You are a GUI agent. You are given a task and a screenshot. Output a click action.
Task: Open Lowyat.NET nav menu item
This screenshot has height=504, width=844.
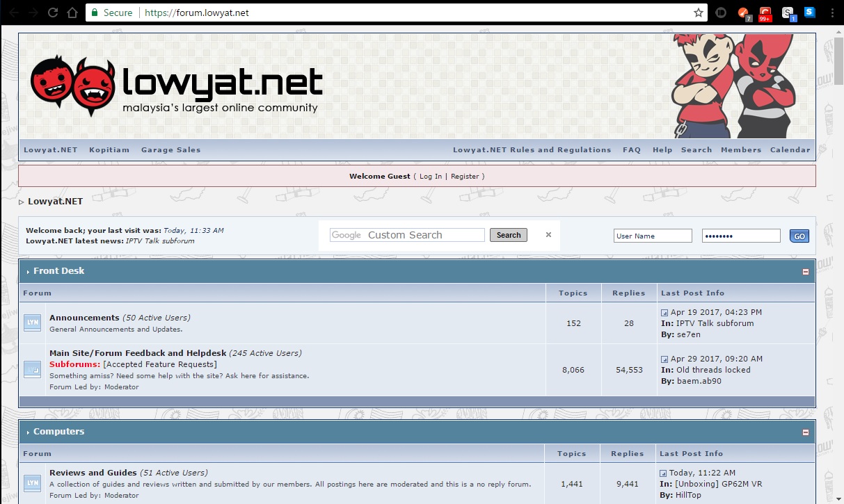click(51, 150)
